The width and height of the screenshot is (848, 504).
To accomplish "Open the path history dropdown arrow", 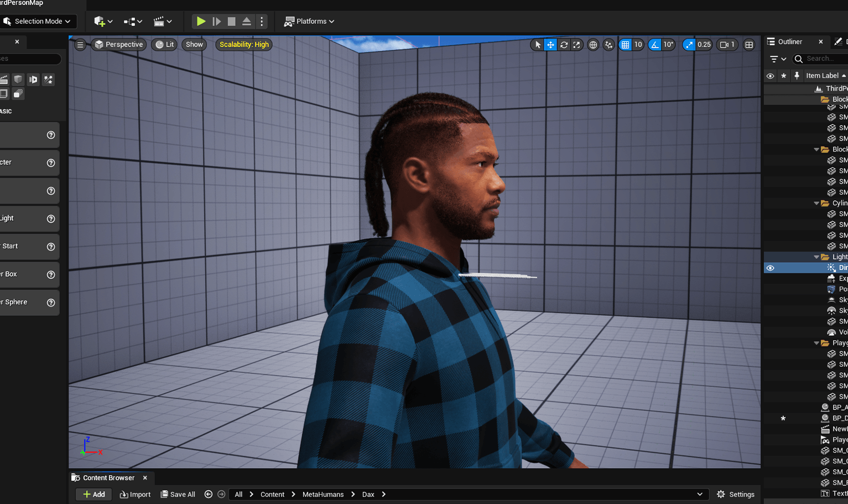I will [700, 495].
